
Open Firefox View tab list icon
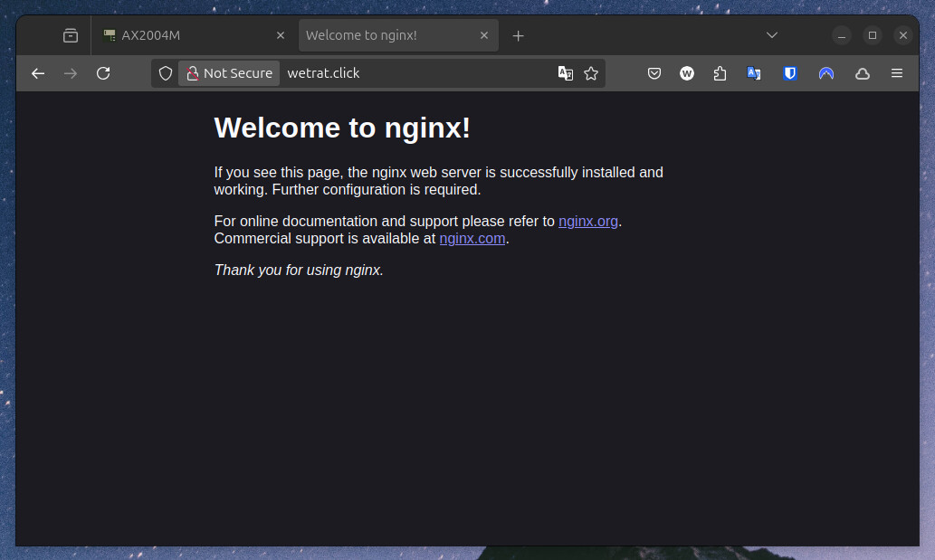pyautogui.click(x=71, y=36)
